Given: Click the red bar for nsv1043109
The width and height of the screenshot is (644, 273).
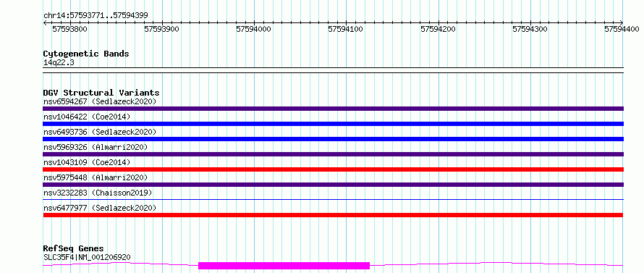Looking at the screenshot, I should 333,169.
